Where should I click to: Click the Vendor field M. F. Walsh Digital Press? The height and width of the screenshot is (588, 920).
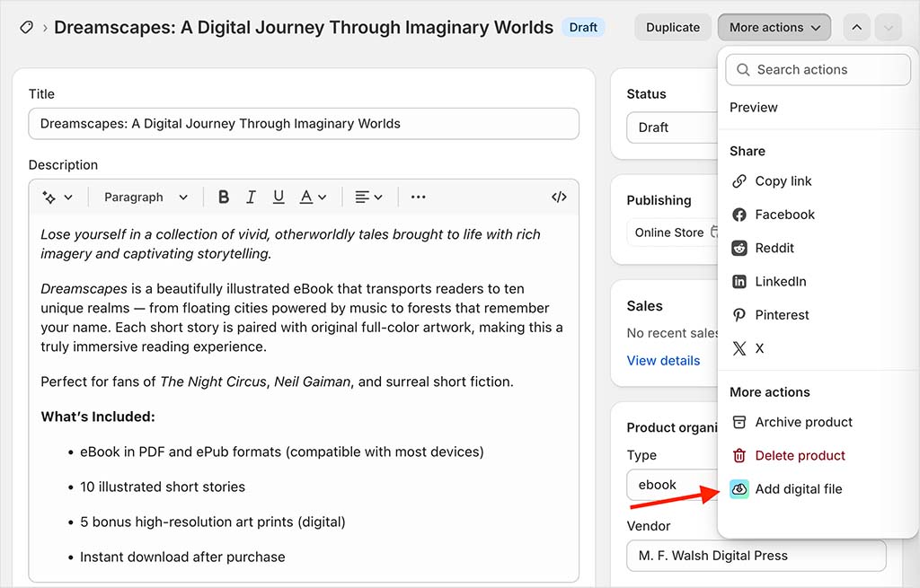(x=756, y=556)
